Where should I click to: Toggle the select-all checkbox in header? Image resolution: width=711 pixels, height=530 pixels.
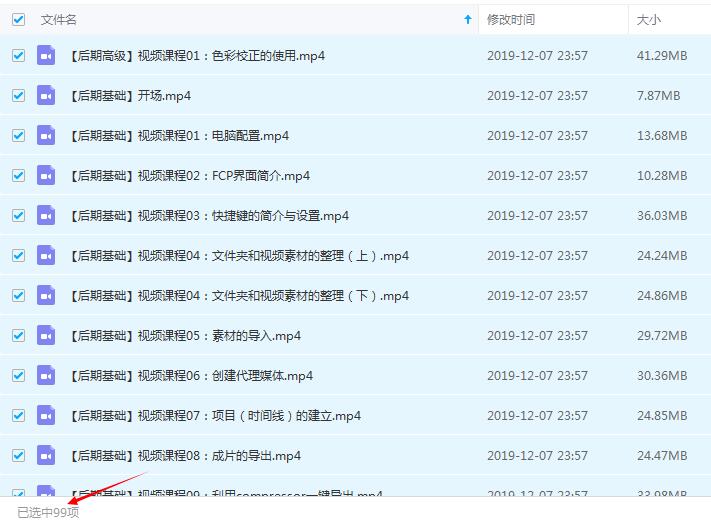(18, 19)
